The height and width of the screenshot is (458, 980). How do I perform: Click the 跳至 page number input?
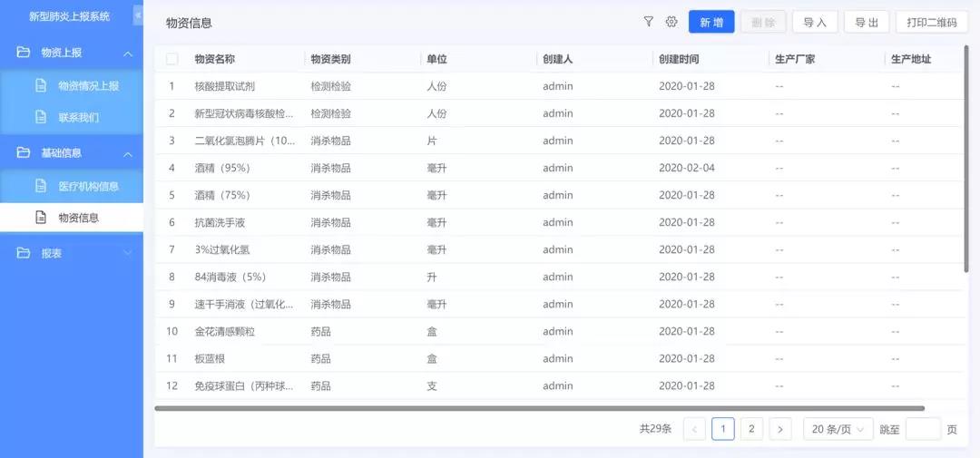pyautogui.click(x=923, y=429)
